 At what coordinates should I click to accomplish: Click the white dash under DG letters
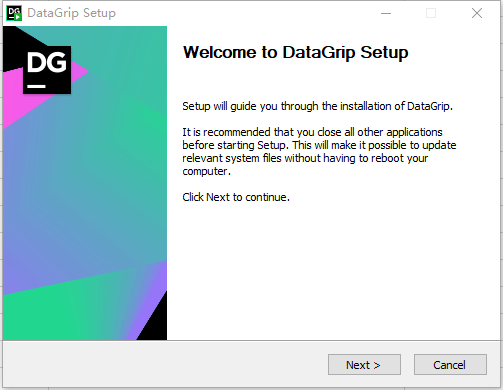pos(36,86)
